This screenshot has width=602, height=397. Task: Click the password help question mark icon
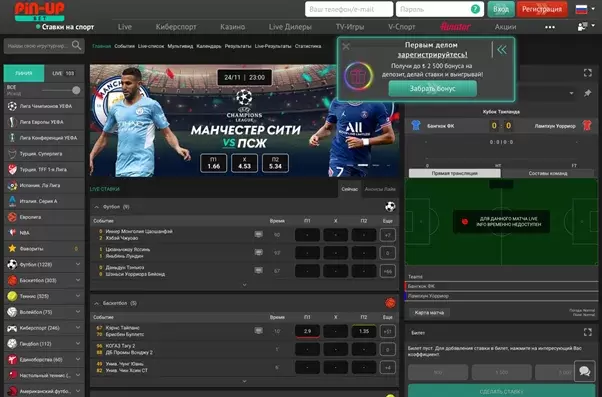point(475,9)
